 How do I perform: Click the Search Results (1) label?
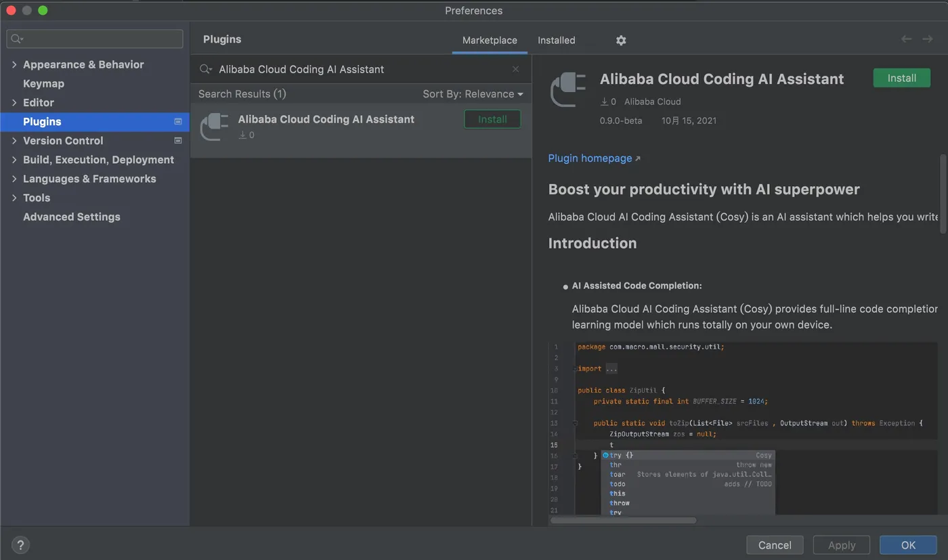[242, 94]
